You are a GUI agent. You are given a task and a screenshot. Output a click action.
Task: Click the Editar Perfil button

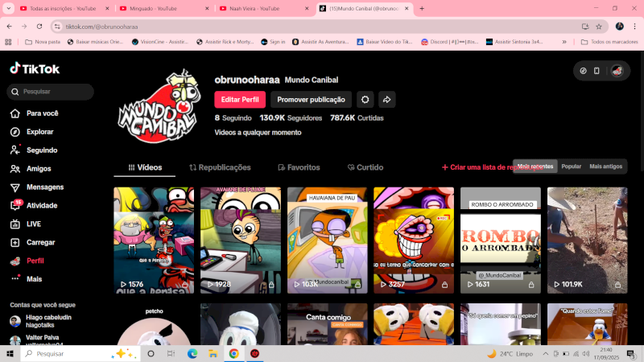(x=240, y=100)
